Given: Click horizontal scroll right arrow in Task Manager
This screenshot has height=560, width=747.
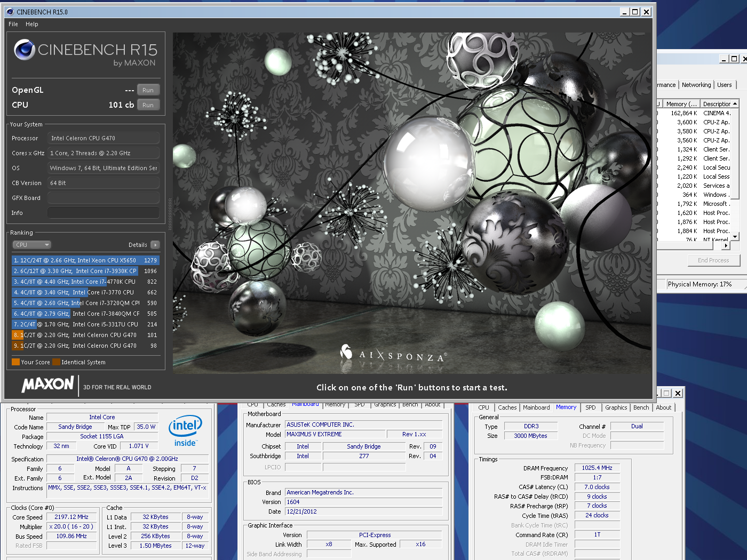Looking at the screenshot, I should coord(727,246).
